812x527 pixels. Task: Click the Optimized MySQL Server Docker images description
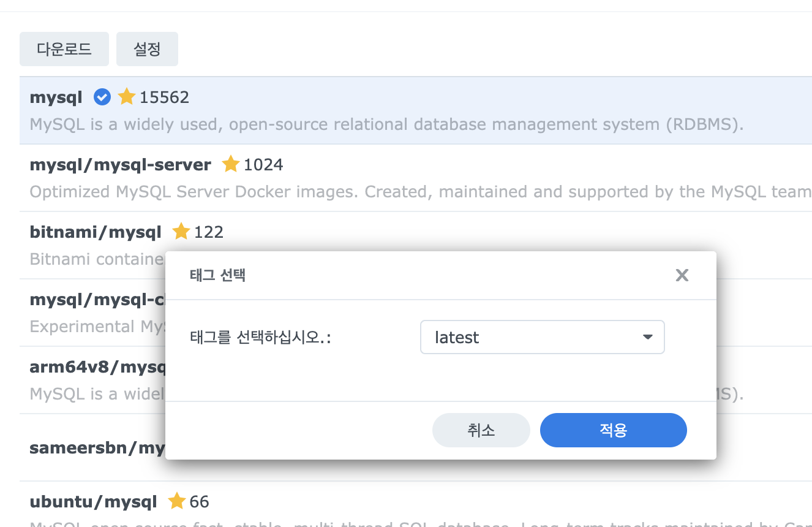[x=421, y=192]
